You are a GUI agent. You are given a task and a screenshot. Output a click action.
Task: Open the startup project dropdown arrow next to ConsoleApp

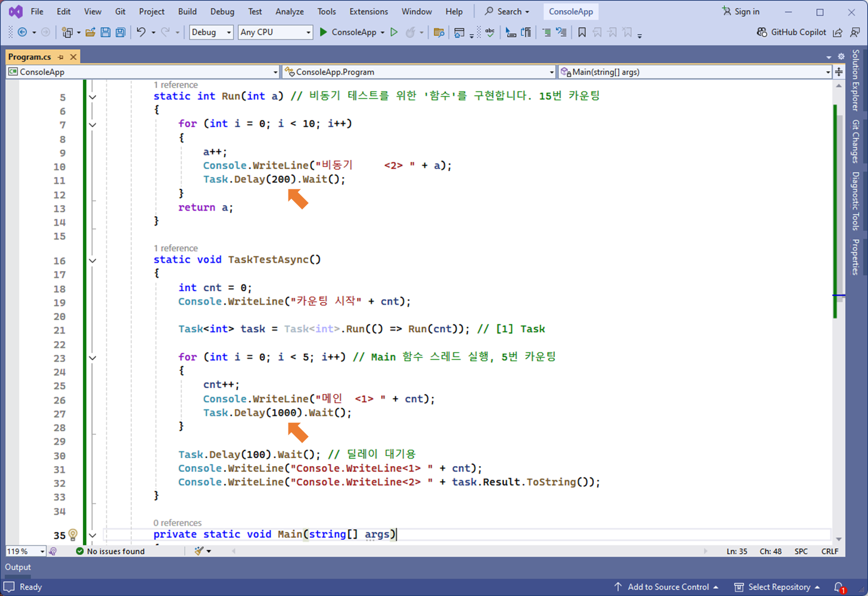382,33
